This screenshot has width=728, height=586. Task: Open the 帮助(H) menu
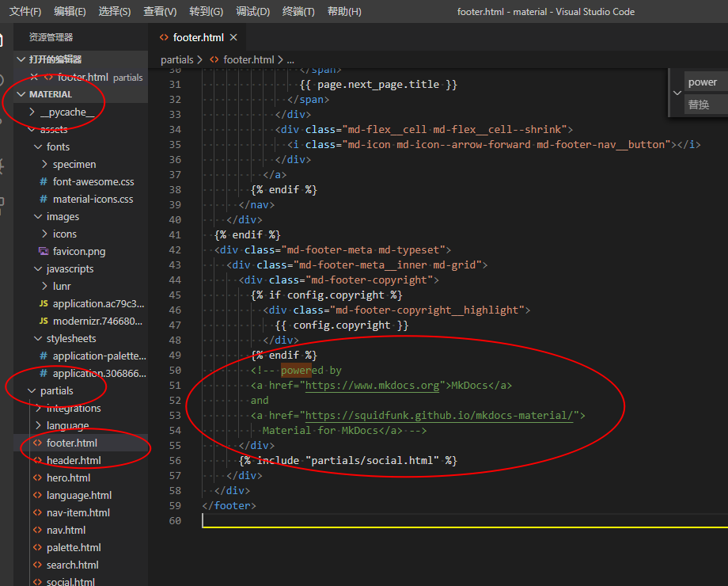[344, 12]
